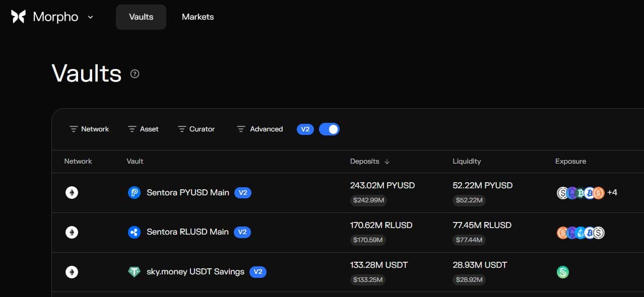Click Ethereum icon in Sentora PYUSD row
This screenshot has width=644, height=297.
point(72,193)
